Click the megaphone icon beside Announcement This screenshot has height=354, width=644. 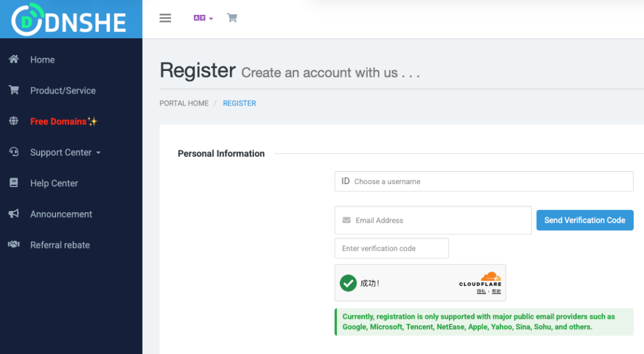tap(14, 213)
